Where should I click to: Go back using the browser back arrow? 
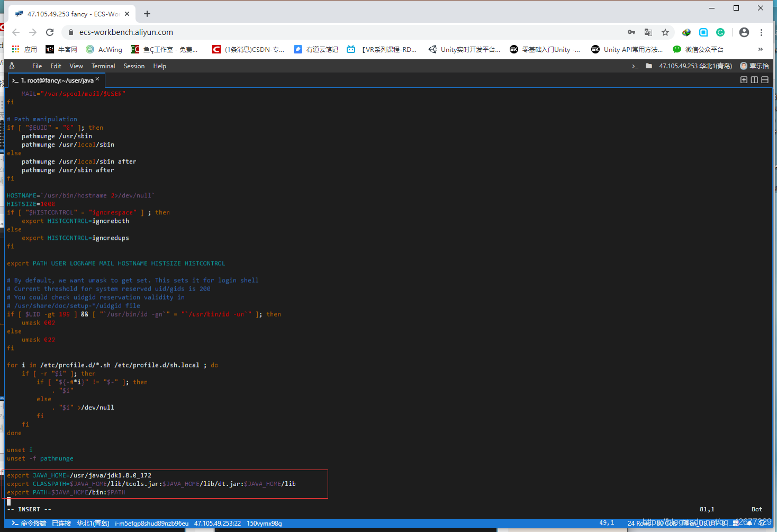pos(16,32)
